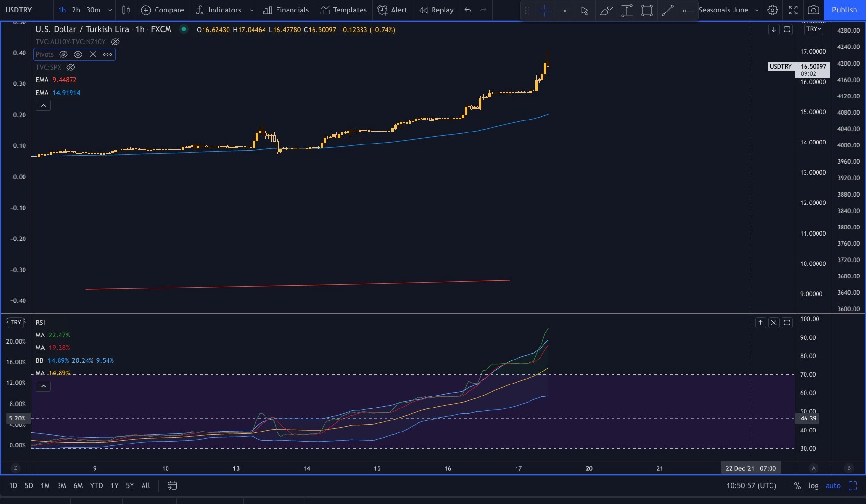Open the Financials panel
Viewport: 866px width, 504px height.
point(286,10)
